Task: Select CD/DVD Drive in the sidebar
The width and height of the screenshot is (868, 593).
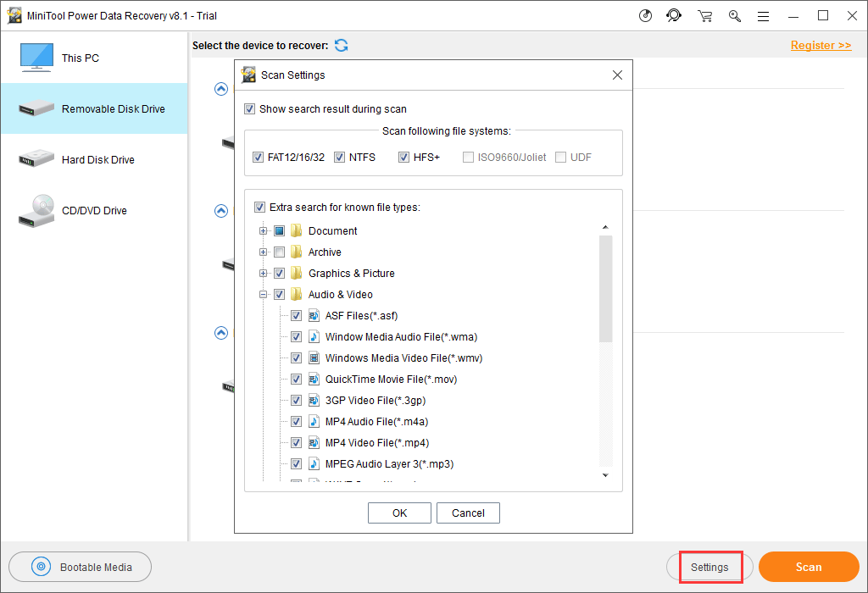Action: point(93,210)
